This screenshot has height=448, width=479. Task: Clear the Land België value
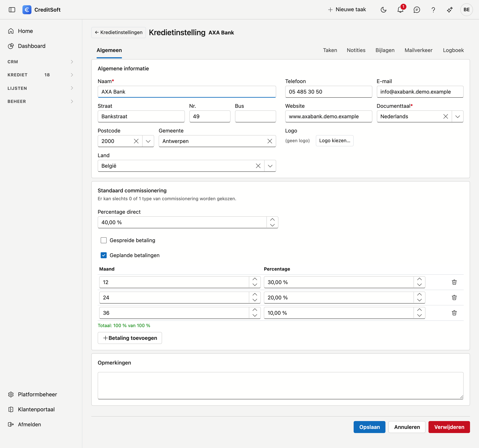click(x=258, y=166)
